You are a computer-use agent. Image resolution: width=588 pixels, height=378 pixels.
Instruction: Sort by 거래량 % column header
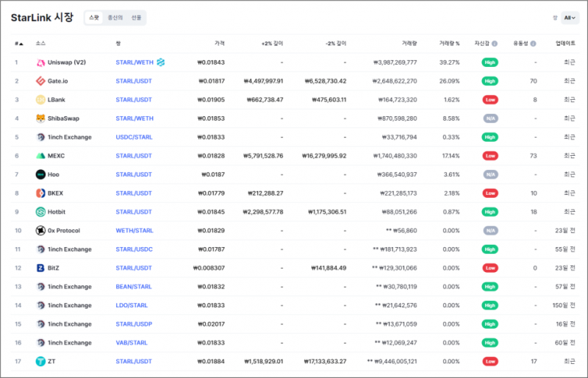[x=449, y=43]
